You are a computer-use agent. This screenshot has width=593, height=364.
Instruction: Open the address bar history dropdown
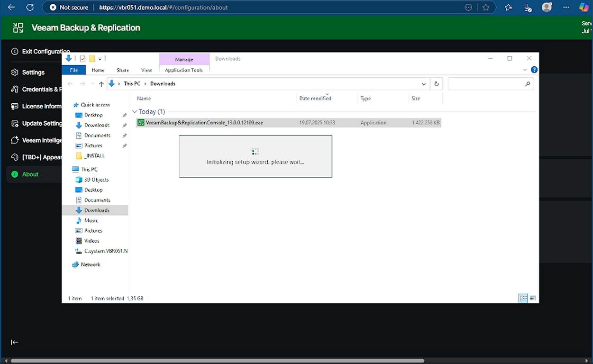click(424, 84)
